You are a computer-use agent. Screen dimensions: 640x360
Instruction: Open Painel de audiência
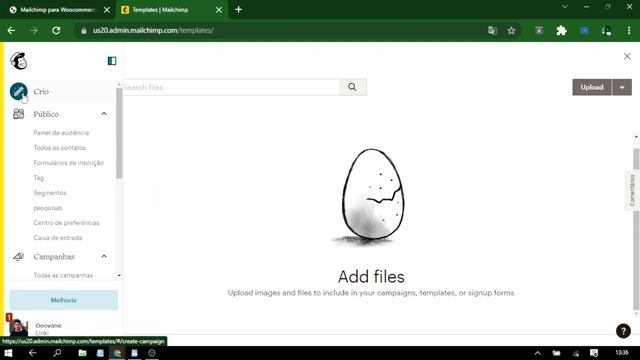tap(61, 133)
